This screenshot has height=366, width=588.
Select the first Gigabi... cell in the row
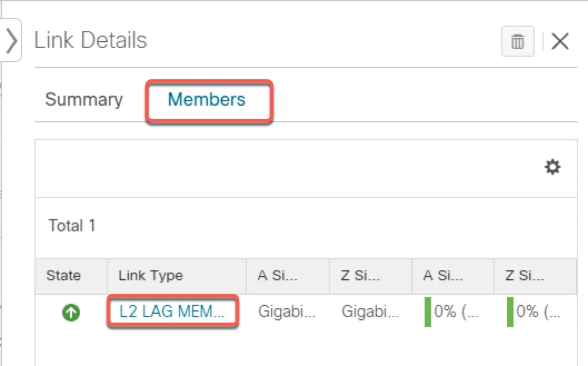(x=286, y=312)
